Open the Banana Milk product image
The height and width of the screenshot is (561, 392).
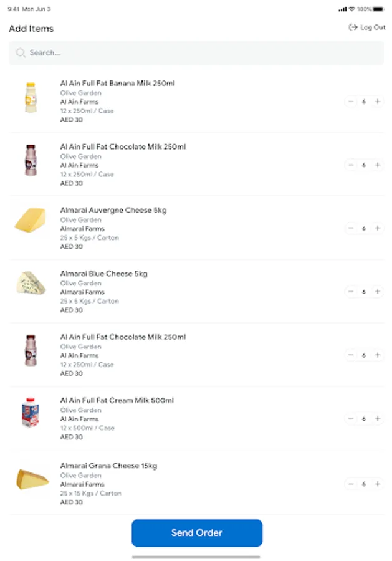(x=31, y=98)
